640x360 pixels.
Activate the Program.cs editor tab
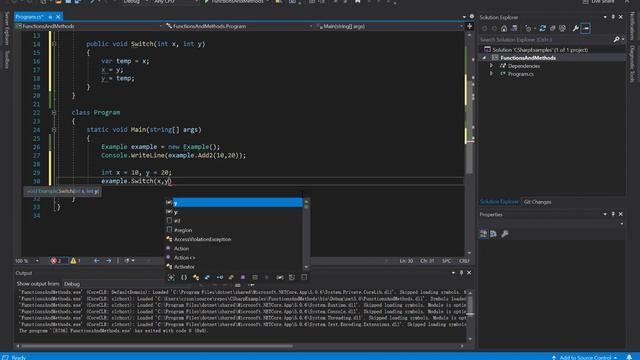coord(30,17)
